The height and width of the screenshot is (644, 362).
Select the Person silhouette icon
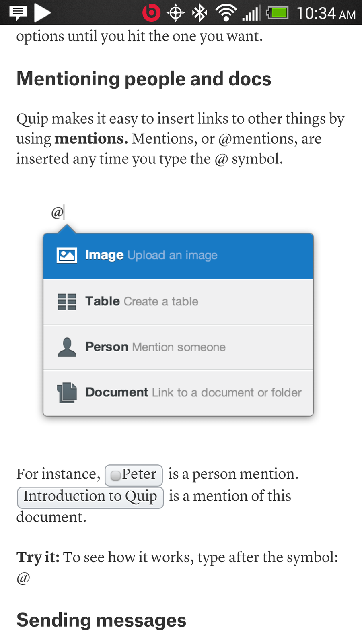coord(67,347)
